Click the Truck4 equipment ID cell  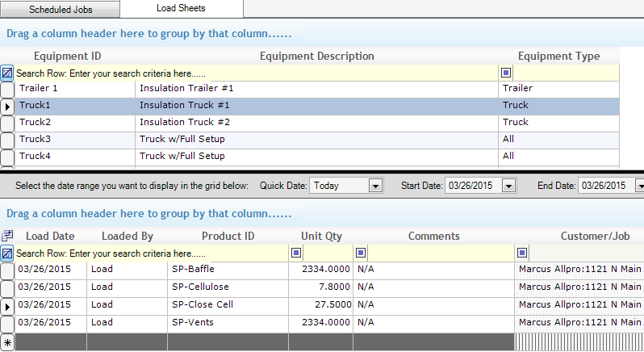(x=75, y=156)
